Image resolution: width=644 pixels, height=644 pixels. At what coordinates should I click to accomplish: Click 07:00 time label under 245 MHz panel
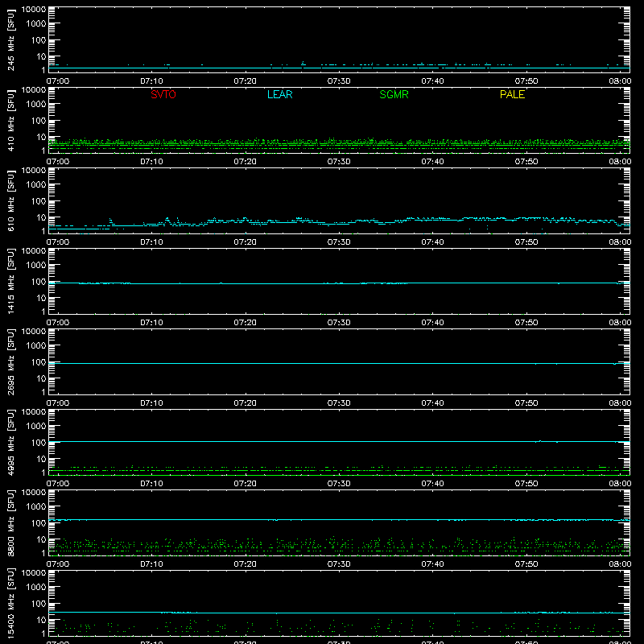point(58,81)
